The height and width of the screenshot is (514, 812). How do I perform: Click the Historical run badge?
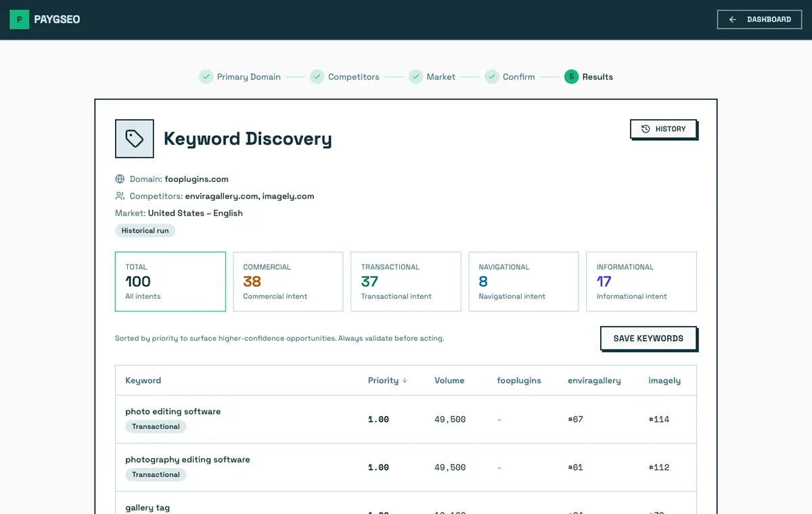click(145, 231)
